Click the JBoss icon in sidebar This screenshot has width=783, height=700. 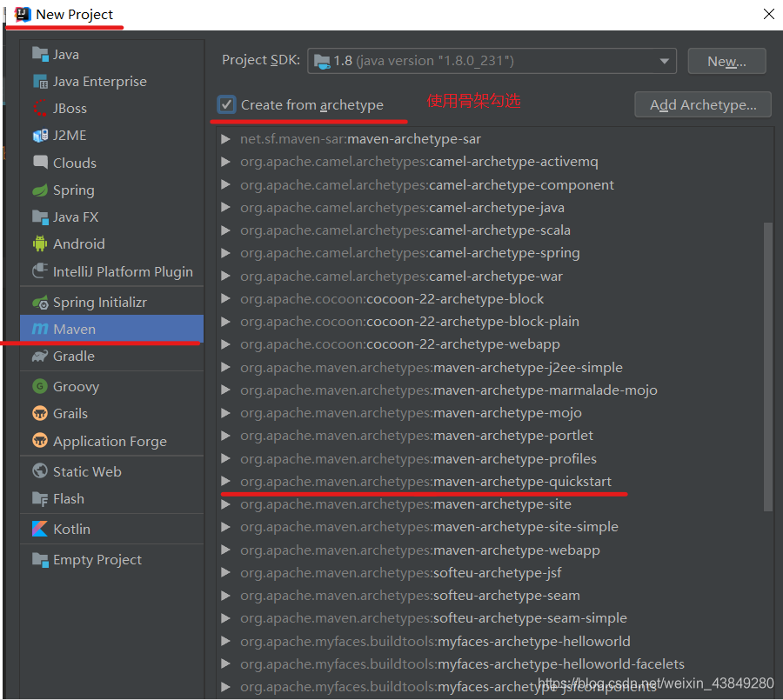(x=40, y=108)
